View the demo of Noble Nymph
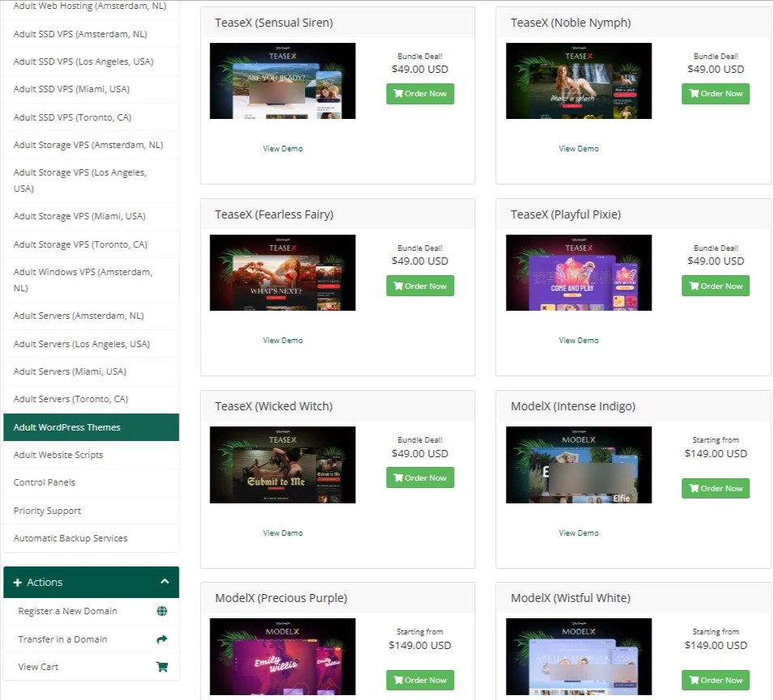Screen dimensions: 773x700 [579, 148]
